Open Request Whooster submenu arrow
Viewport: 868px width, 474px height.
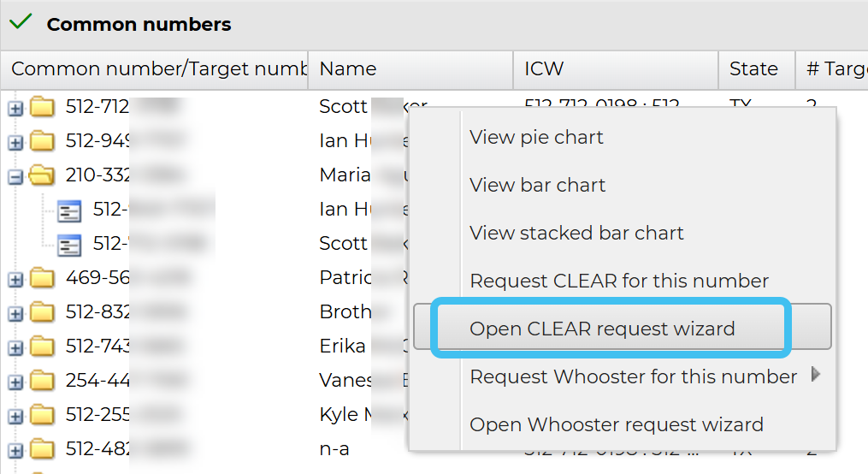816,374
